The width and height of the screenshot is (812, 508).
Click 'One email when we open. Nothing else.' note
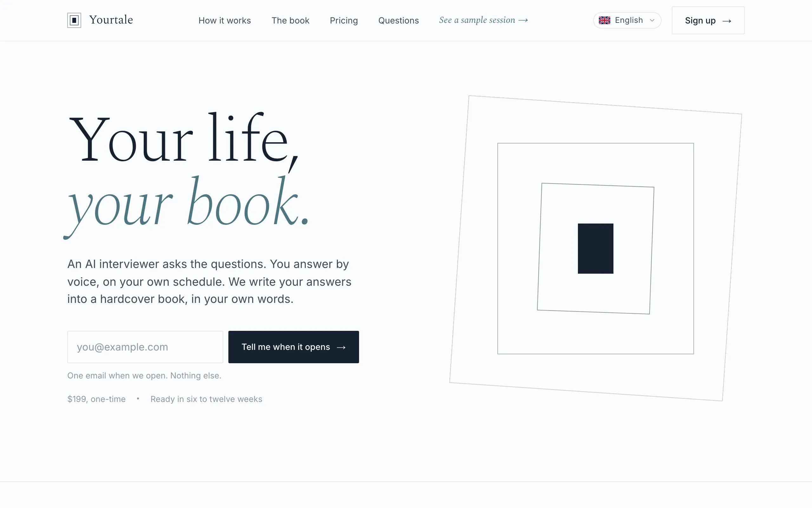click(x=144, y=376)
